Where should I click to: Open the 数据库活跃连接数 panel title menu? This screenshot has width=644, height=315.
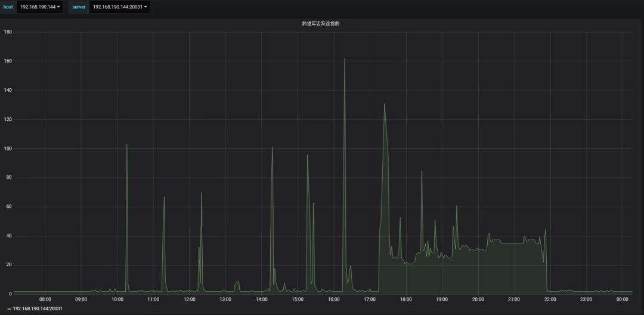click(x=321, y=23)
